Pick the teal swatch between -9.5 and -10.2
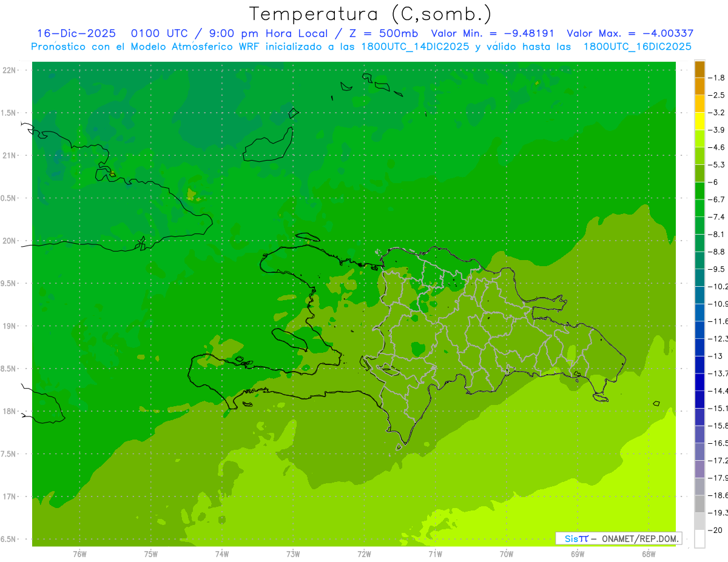The width and height of the screenshot is (728, 562). 699,278
